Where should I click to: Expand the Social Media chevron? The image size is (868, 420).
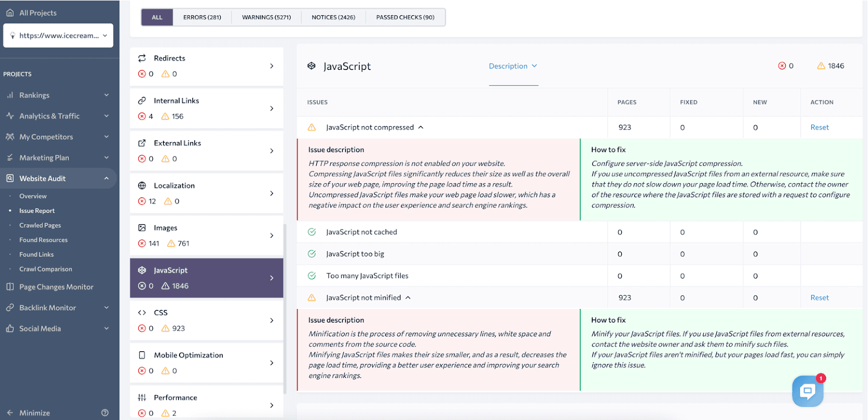click(106, 328)
